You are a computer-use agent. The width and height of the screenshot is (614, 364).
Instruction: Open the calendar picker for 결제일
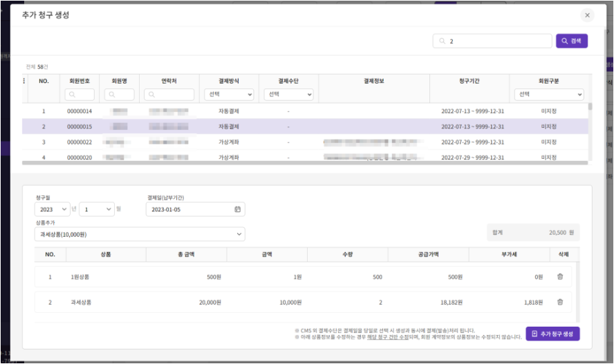coord(237,209)
